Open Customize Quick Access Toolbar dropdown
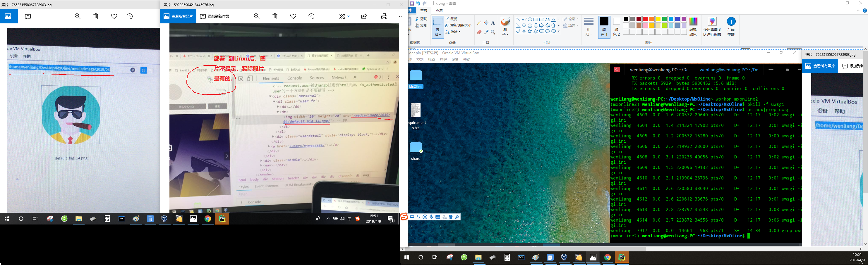 pyautogui.click(x=430, y=4)
